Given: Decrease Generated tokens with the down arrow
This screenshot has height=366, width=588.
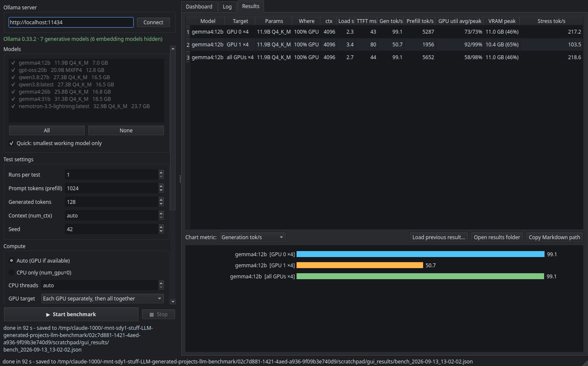Looking at the screenshot, I should (161, 204).
